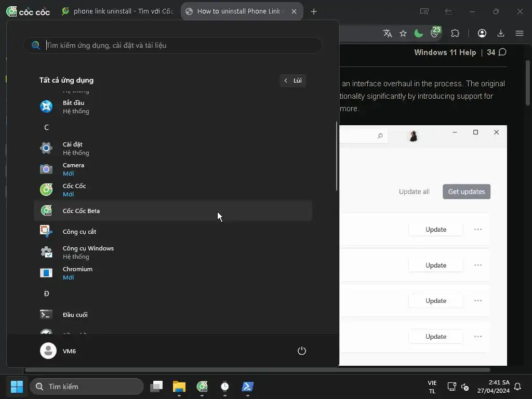The width and height of the screenshot is (532, 399).
Task: Bookmark this page with the star icon
Action: point(403,33)
